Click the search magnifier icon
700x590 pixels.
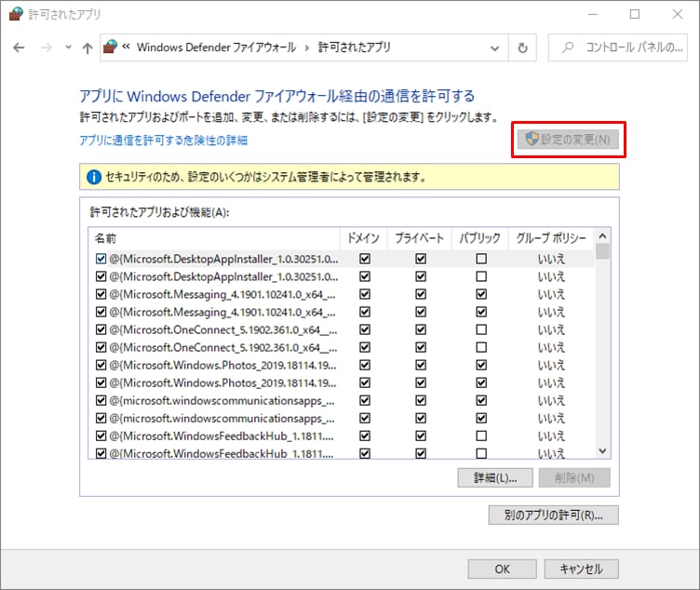[x=568, y=47]
